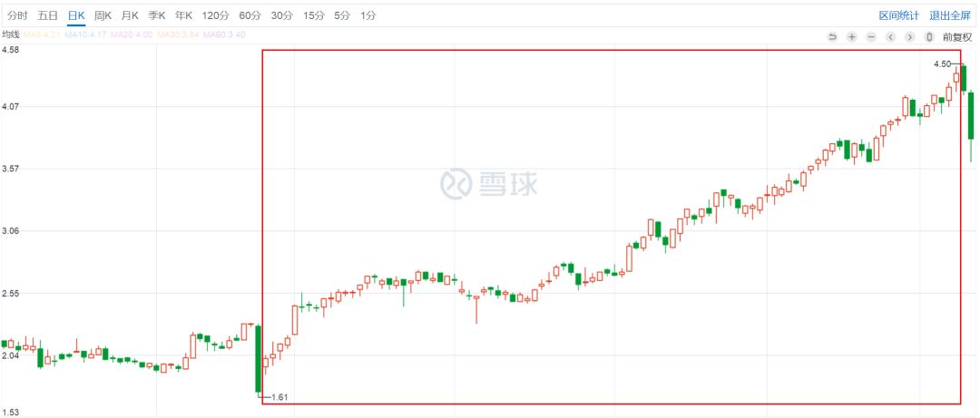The width and height of the screenshot is (980, 418).
Task: Open the 年K yearly chart tab
Action: click(183, 15)
